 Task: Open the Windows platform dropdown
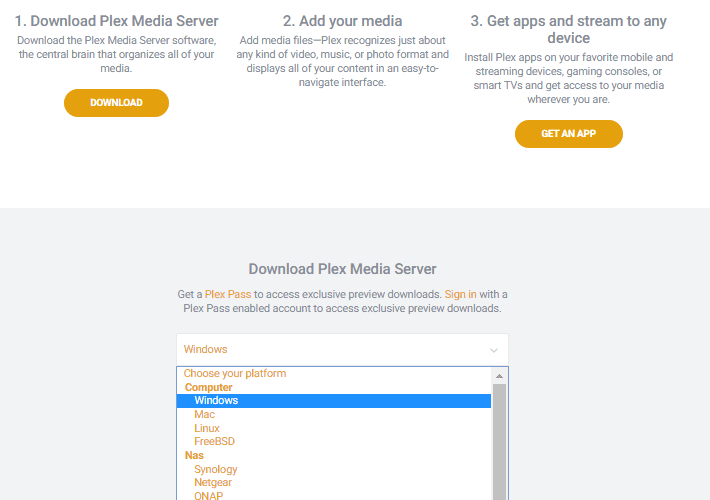pos(342,350)
